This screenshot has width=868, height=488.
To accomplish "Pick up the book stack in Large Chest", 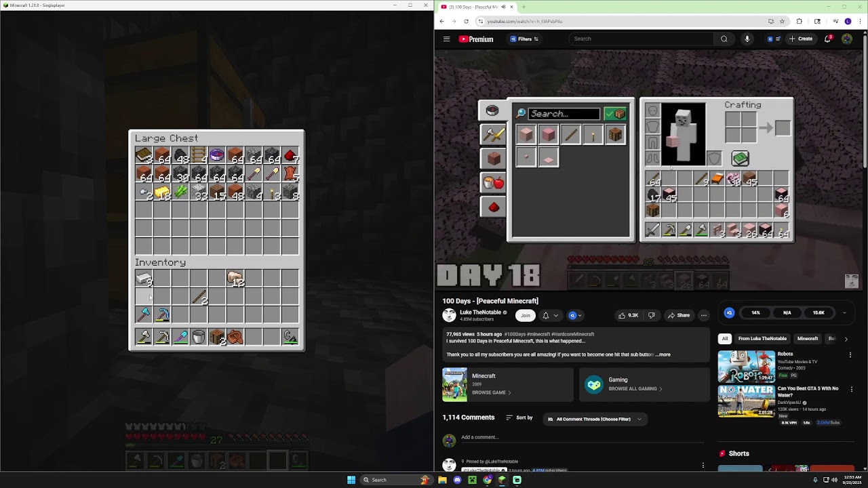I will [143, 157].
